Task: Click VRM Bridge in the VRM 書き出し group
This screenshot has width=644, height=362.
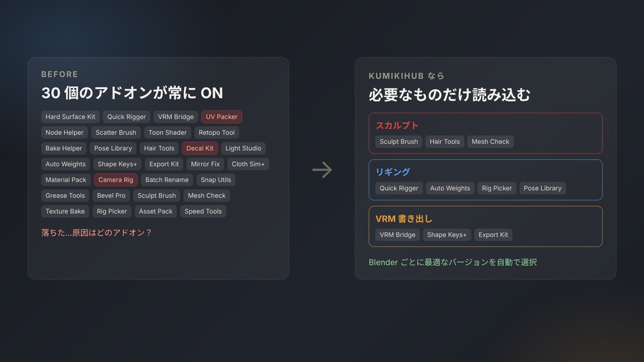Action: pos(397,235)
